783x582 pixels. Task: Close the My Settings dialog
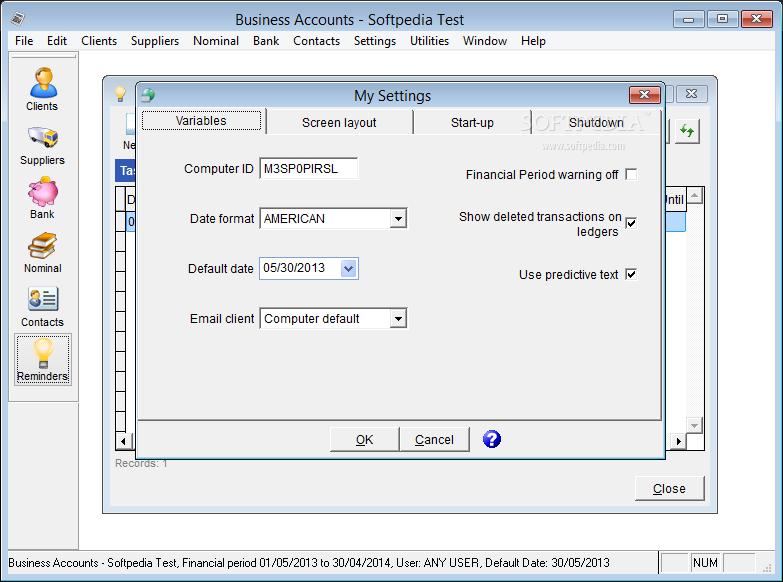[645, 94]
